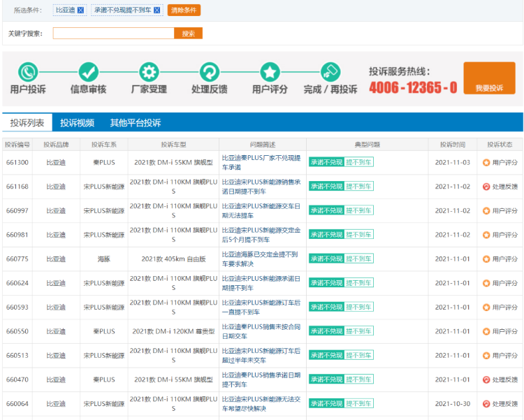
Task: Click 提不到车 tag in complaint 660775 row
Action: (359, 259)
